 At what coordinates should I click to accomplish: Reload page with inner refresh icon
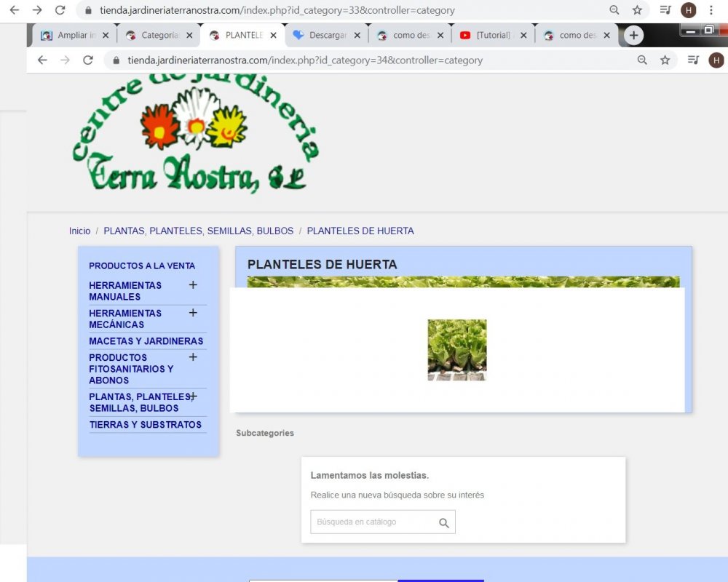88,60
